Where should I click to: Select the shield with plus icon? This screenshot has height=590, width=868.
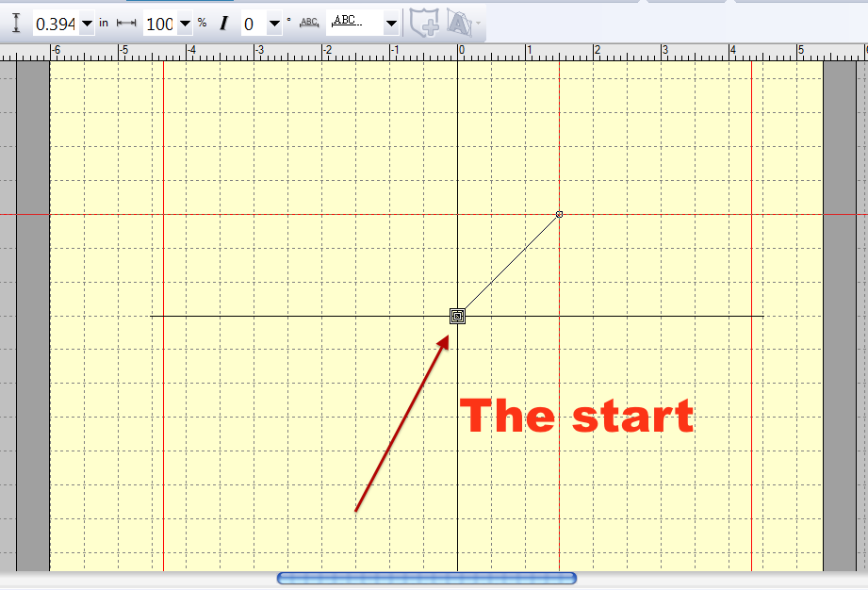425,23
